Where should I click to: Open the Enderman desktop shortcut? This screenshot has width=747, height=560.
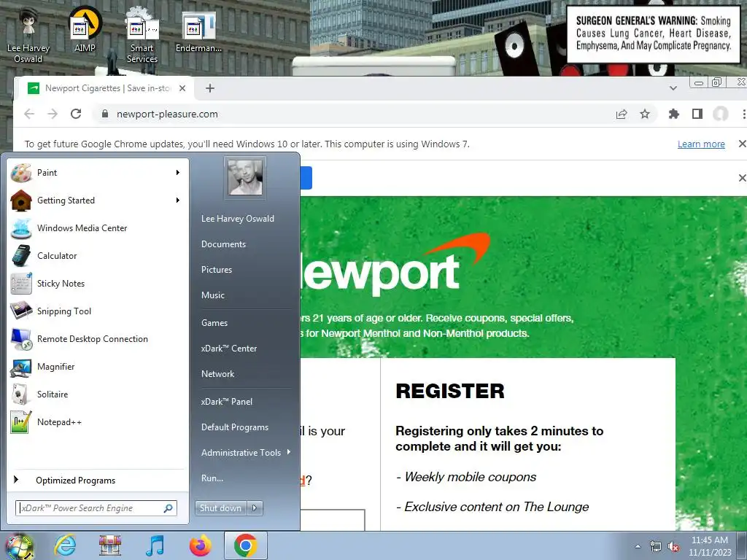click(198, 31)
